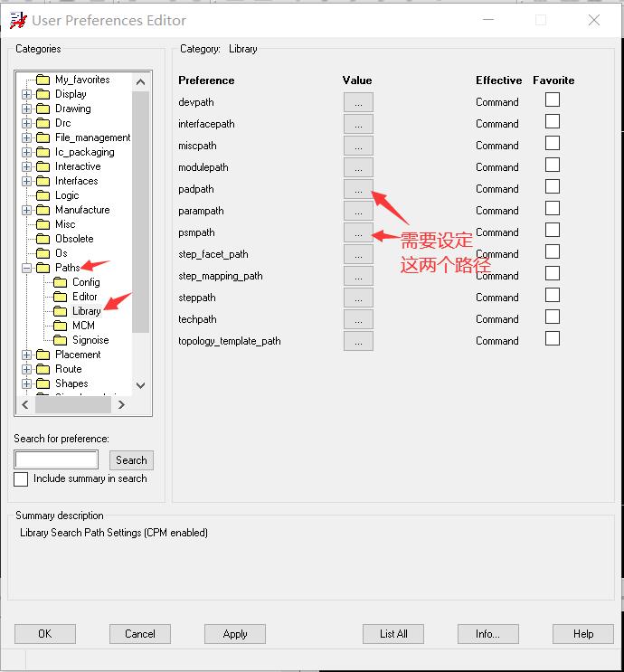The image size is (624, 672).
Task: Open devpath value editor button
Action: pyautogui.click(x=358, y=102)
